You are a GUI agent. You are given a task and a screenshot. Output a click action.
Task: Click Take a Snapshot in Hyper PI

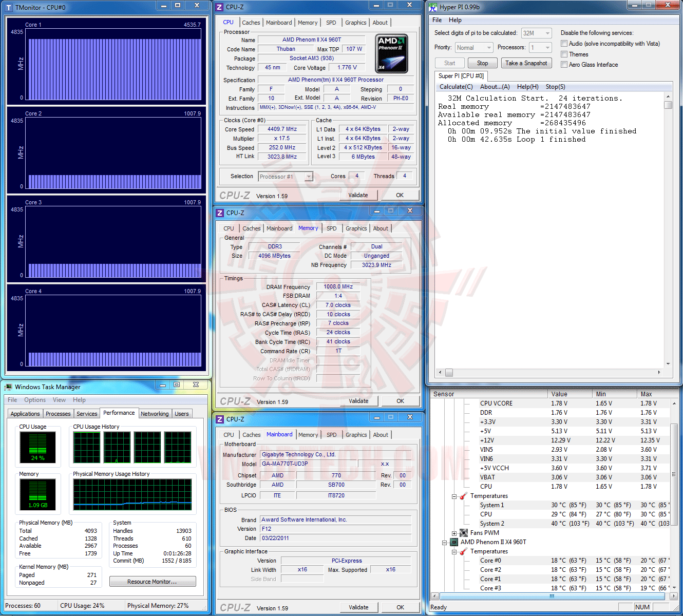point(526,63)
